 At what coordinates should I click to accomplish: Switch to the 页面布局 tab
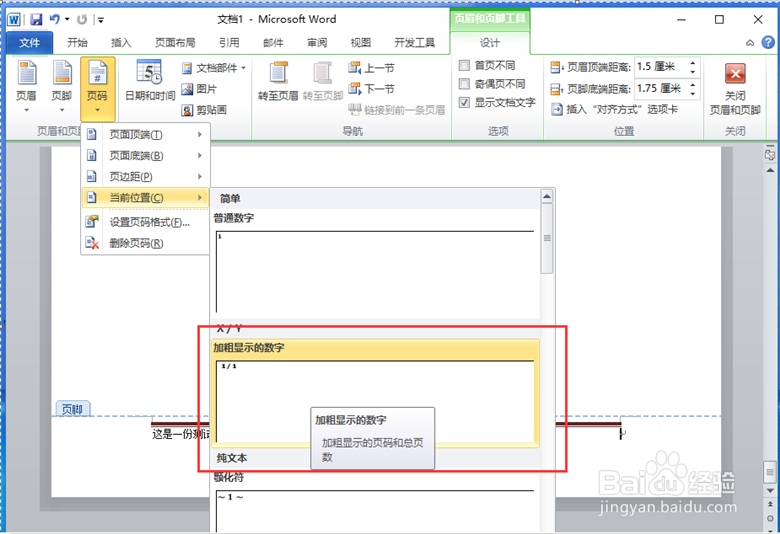pos(175,43)
